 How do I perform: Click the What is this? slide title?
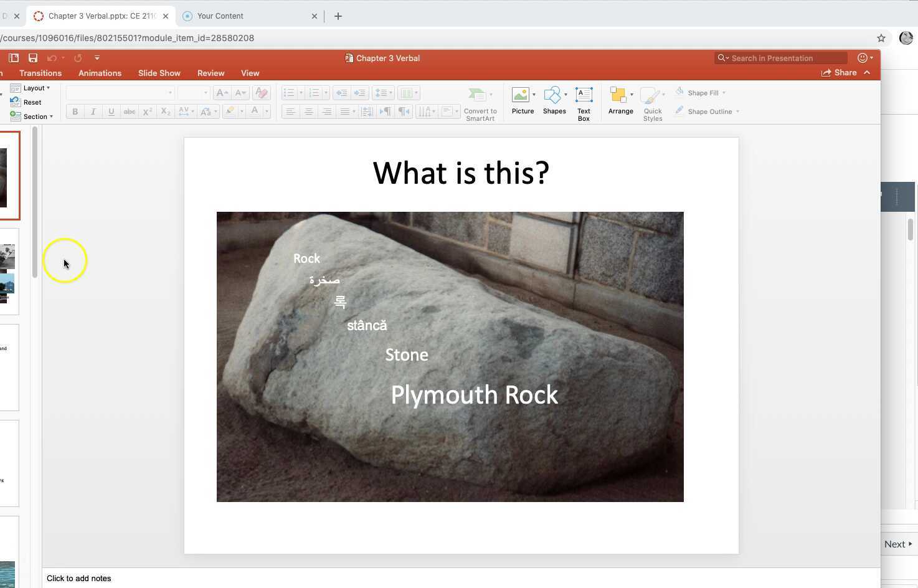coord(461,173)
